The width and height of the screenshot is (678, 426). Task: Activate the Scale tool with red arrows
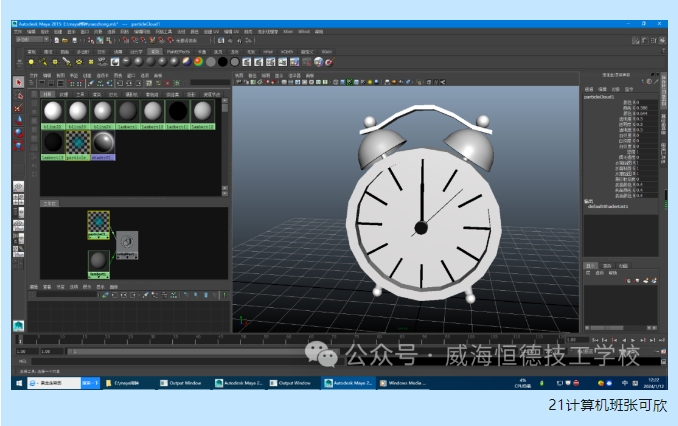pos(18,145)
